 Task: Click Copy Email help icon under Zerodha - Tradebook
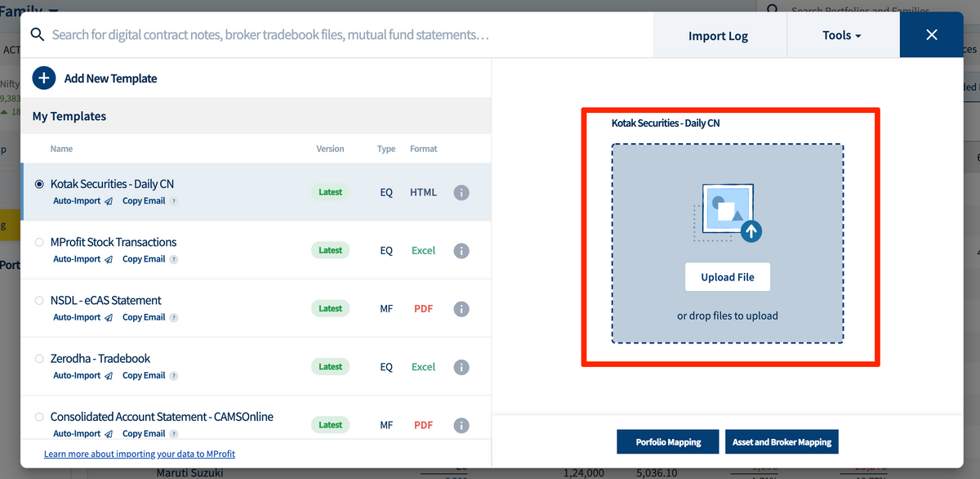coord(173,375)
